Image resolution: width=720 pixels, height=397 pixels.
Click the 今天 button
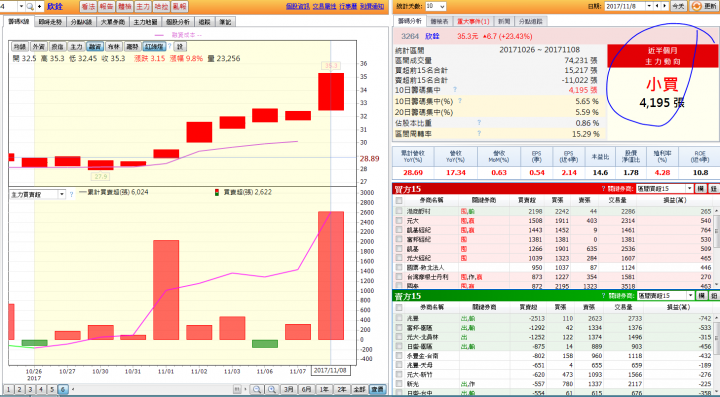[678, 6]
